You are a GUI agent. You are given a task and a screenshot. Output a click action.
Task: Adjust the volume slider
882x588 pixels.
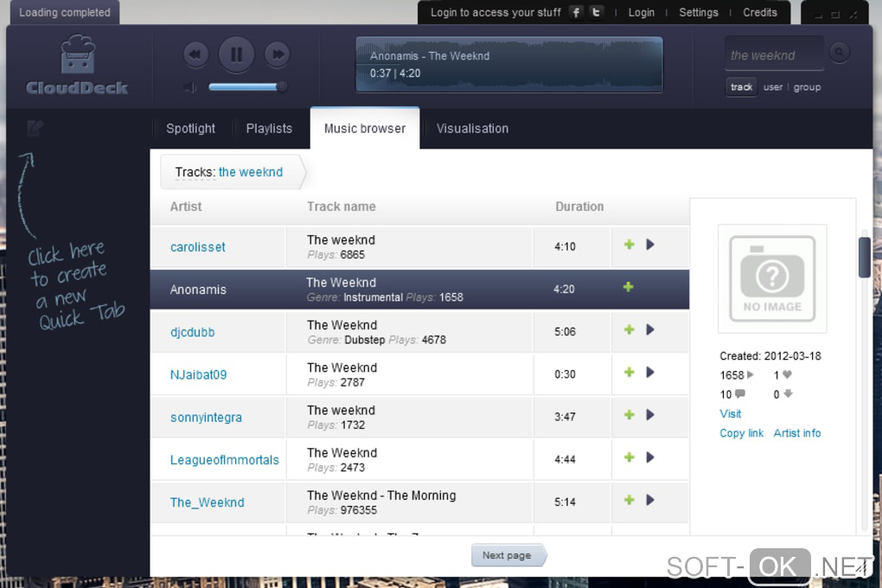[247, 86]
